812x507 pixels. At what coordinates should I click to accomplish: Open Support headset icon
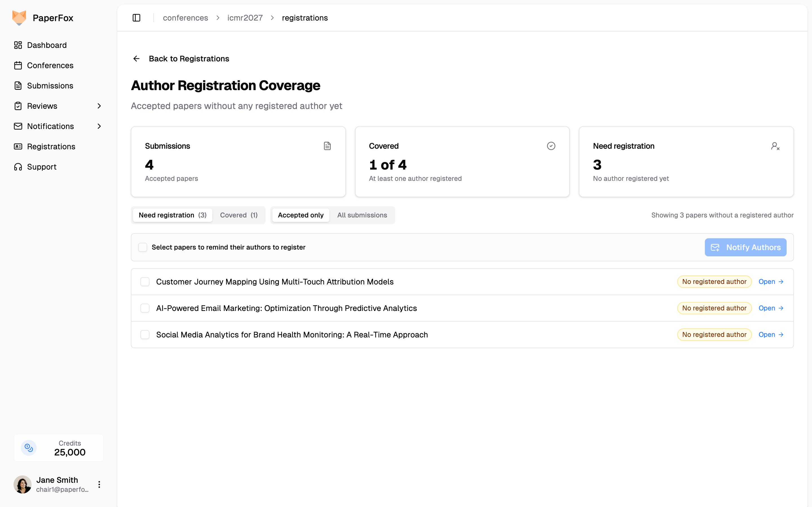coord(18,167)
